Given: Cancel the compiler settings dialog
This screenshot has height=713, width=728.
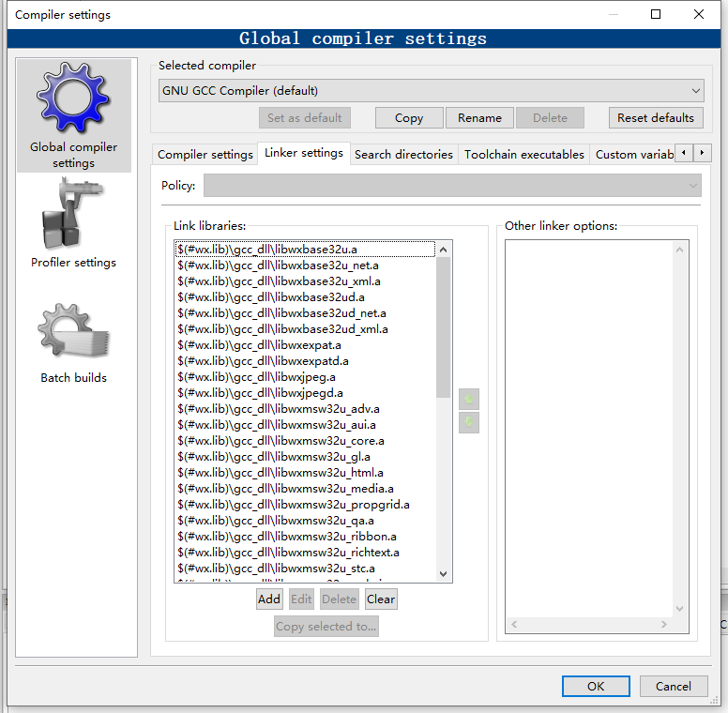Looking at the screenshot, I should (674, 686).
